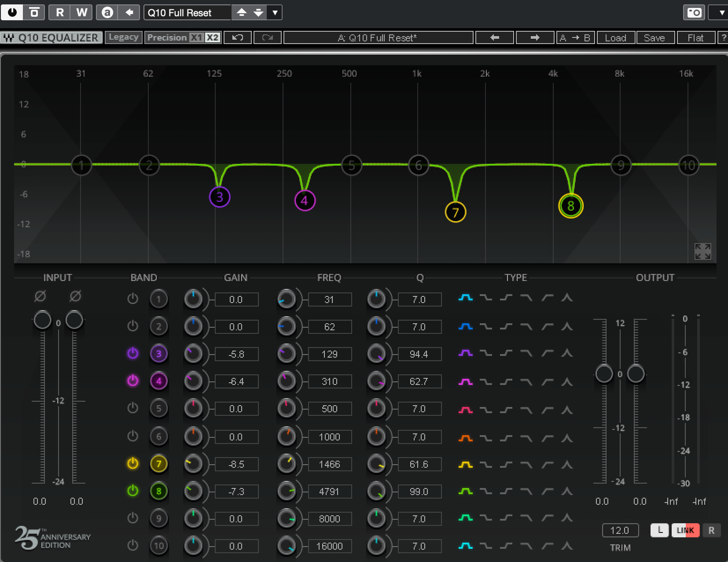Click the band 5 number button
This screenshot has height=562, width=728.
coord(159,408)
